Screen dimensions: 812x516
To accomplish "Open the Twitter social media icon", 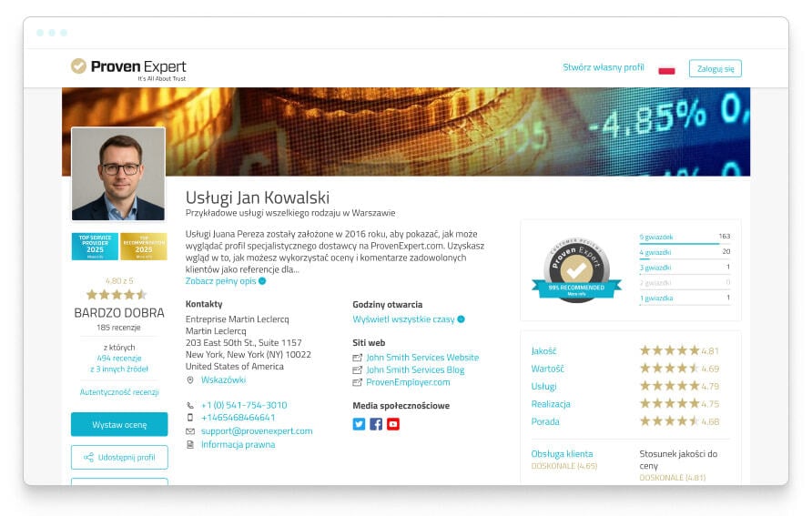I will (x=359, y=424).
